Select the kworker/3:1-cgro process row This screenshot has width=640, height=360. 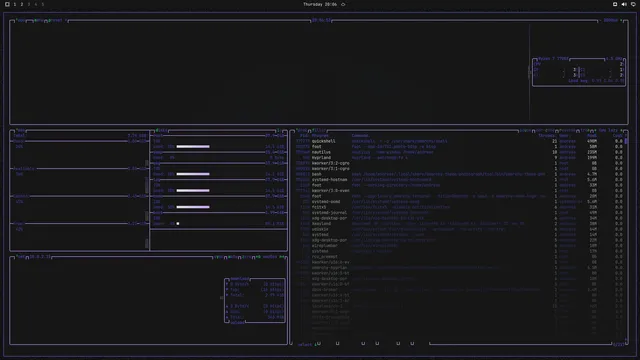coord(459,169)
